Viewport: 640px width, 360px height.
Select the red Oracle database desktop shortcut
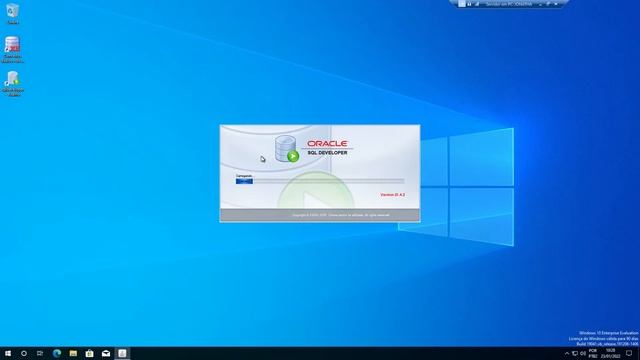click(13, 49)
